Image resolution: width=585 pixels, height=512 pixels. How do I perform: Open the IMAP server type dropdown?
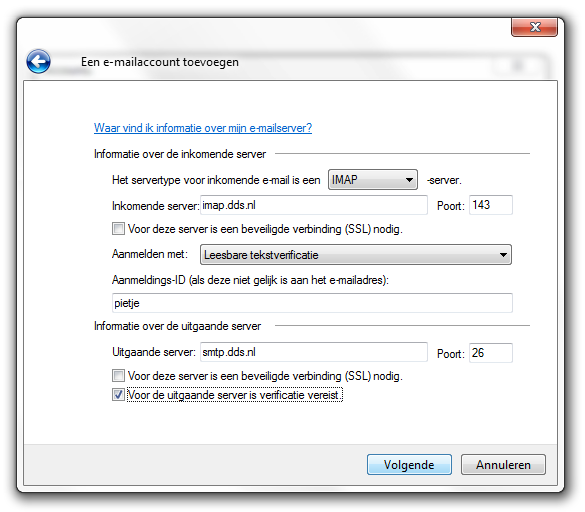[x=372, y=180]
